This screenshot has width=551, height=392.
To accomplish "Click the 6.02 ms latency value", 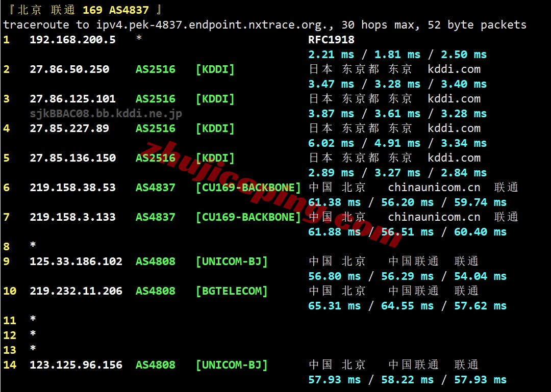I will (x=332, y=143).
